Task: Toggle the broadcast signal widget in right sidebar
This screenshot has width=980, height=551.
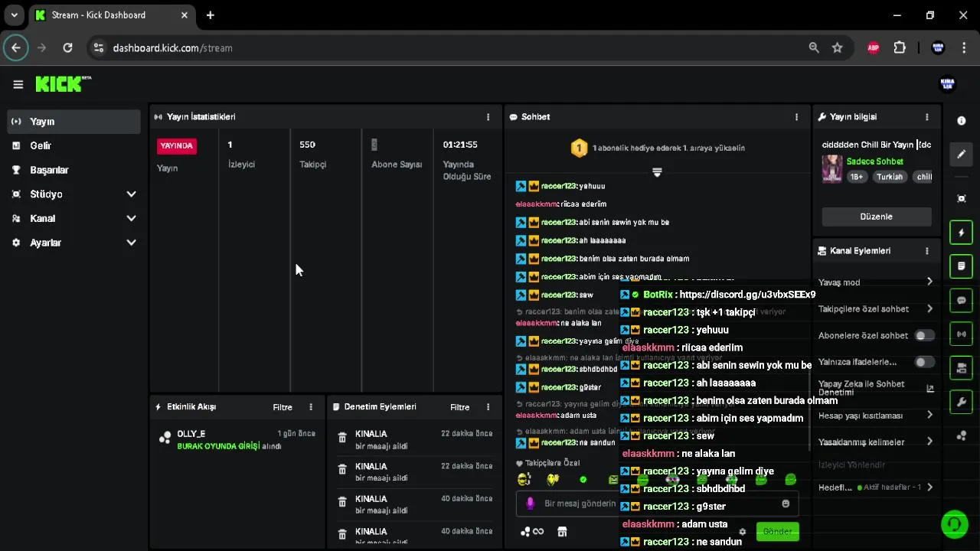Action: pos(962,334)
